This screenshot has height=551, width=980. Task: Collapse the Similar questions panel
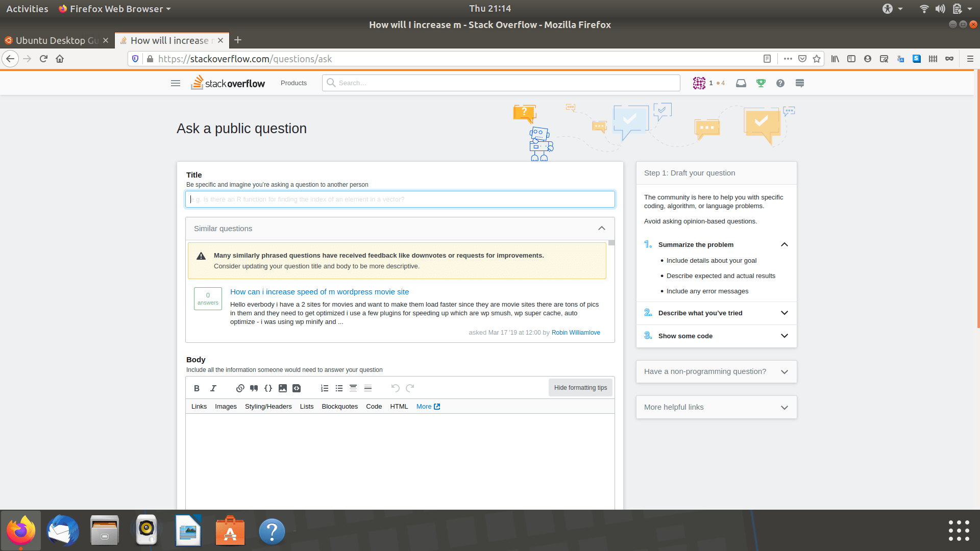pyautogui.click(x=601, y=228)
